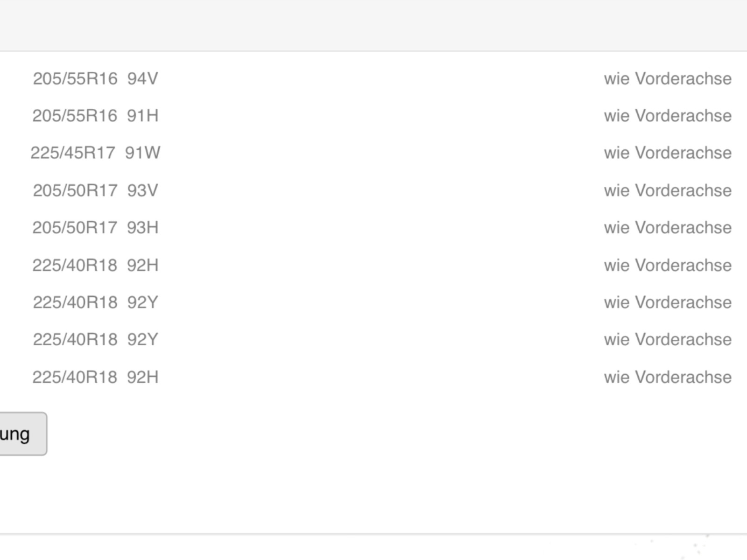Click "wie Vorderachse" in the 225/45R17 row
The image size is (747, 560).
pyautogui.click(x=668, y=153)
